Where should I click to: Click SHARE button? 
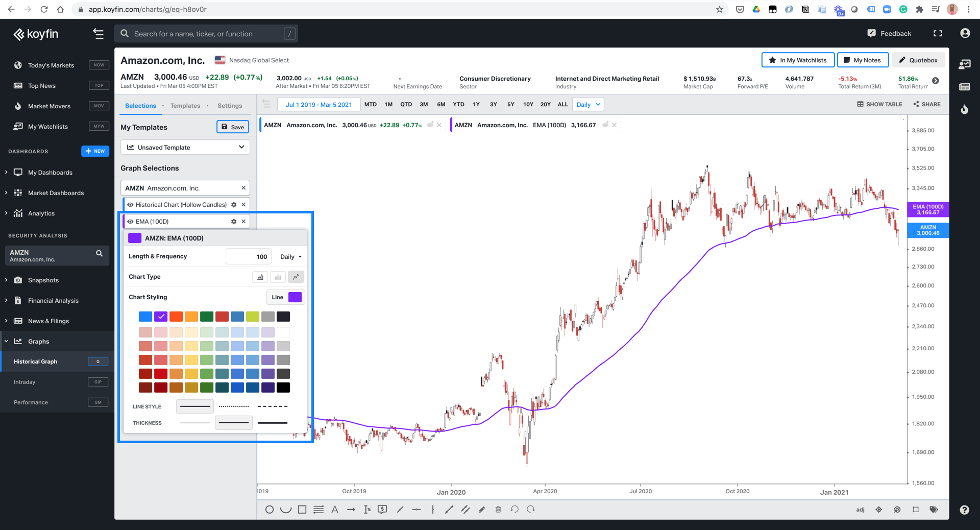[x=927, y=104]
